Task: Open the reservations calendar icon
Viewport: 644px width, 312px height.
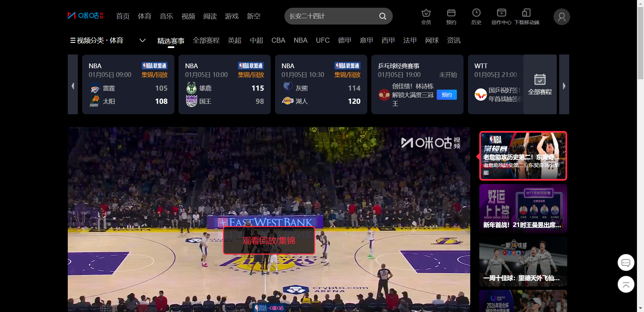Action: pyautogui.click(x=451, y=13)
